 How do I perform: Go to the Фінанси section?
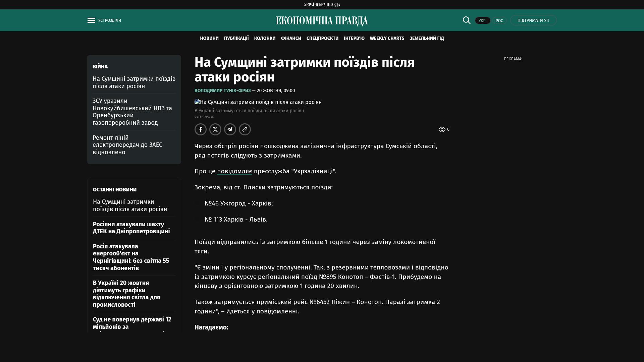point(291,39)
